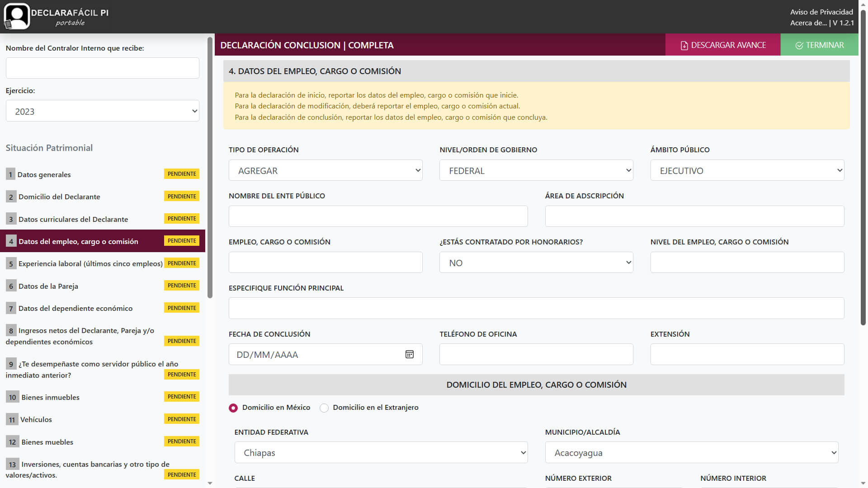The image size is (868, 488).
Task: Click the Teléfono de Oficina field
Action: tap(536, 354)
